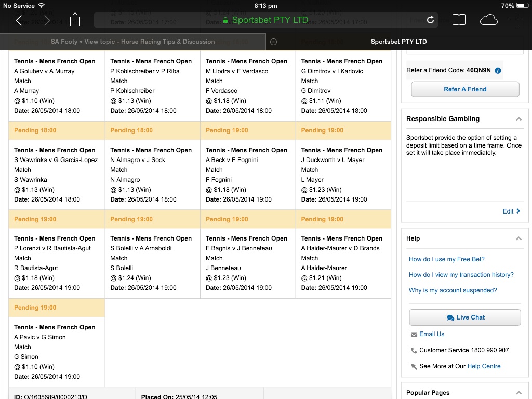Open the Safari share sheet icon
Viewport: 532px width, 399px height.
coord(75,20)
